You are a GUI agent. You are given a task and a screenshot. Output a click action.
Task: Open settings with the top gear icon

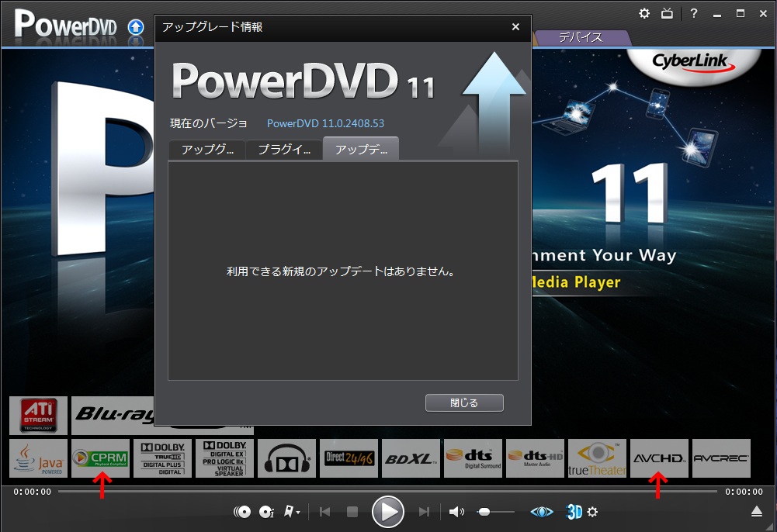tap(644, 14)
